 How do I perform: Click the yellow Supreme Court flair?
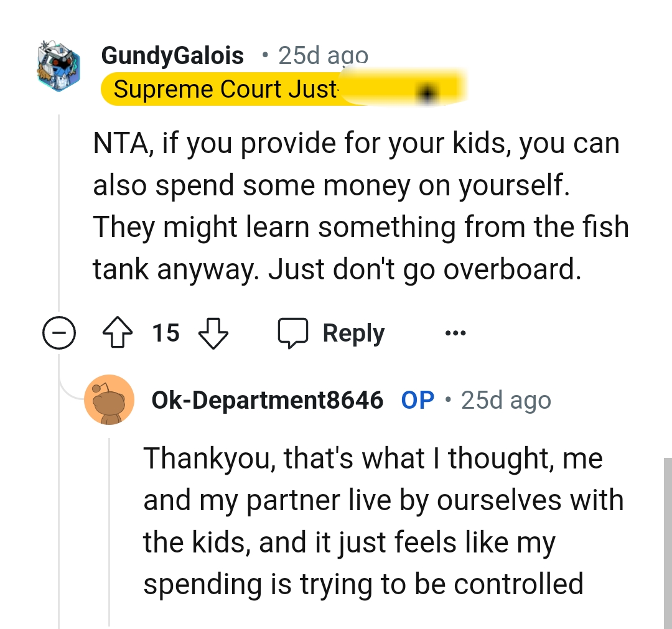pyautogui.click(x=224, y=89)
